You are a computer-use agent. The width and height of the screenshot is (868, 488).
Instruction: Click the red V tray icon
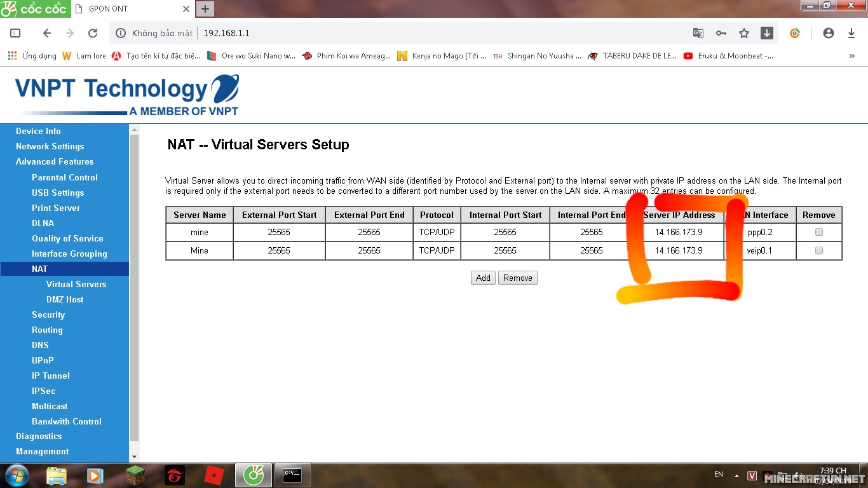(752, 475)
